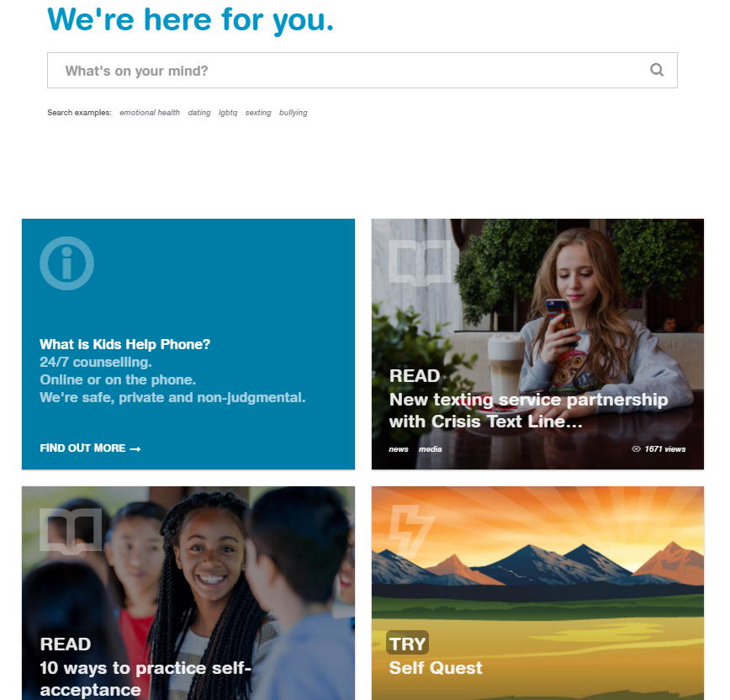Click the "news" tag on texting article
The height and width of the screenshot is (700, 730).
399,449
